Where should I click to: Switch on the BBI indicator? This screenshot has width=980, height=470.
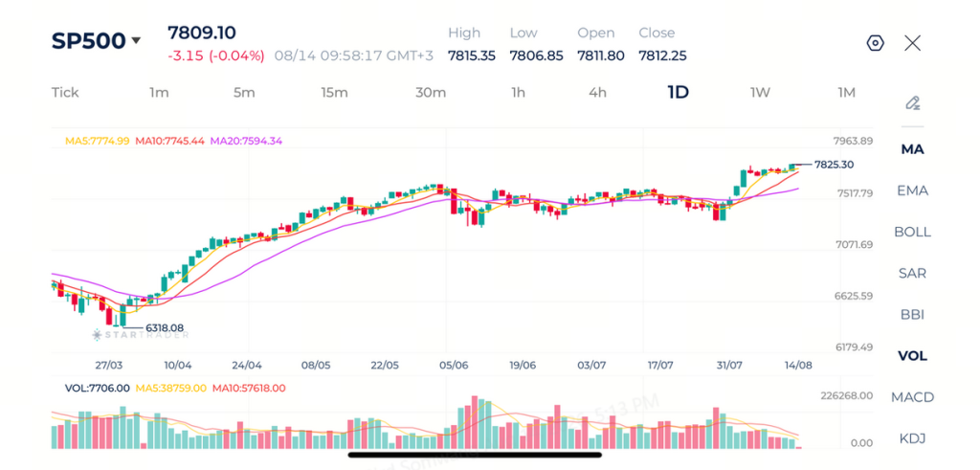(912, 314)
